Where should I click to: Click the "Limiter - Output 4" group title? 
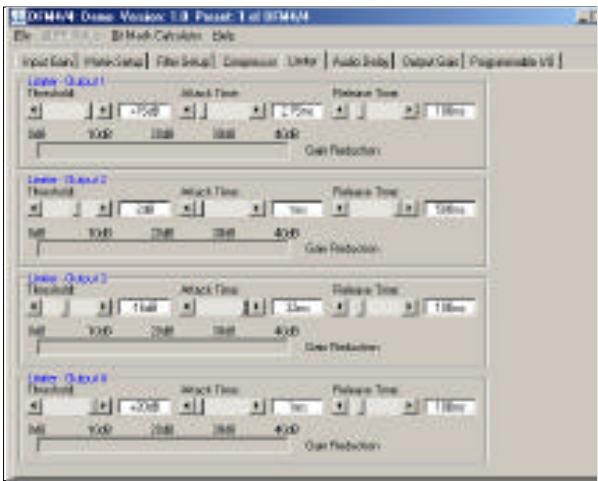click(x=67, y=378)
